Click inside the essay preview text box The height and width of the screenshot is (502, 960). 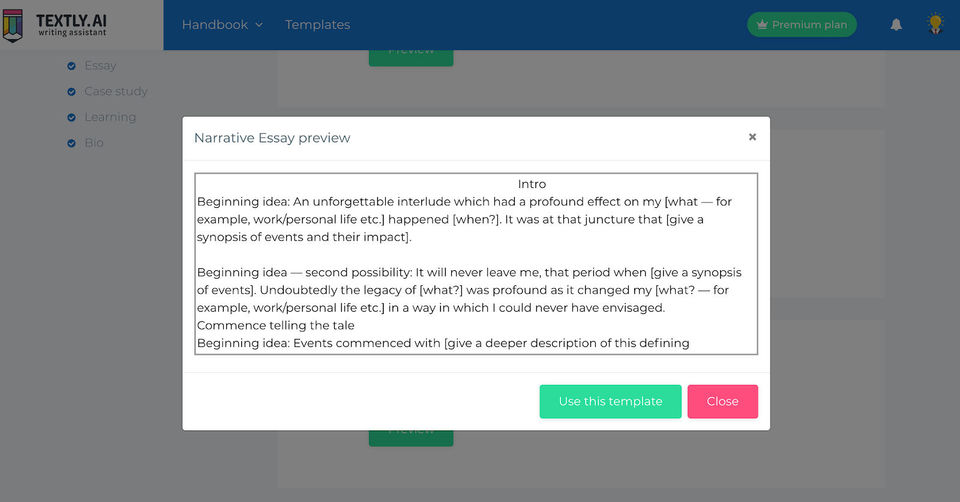click(476, 264)
